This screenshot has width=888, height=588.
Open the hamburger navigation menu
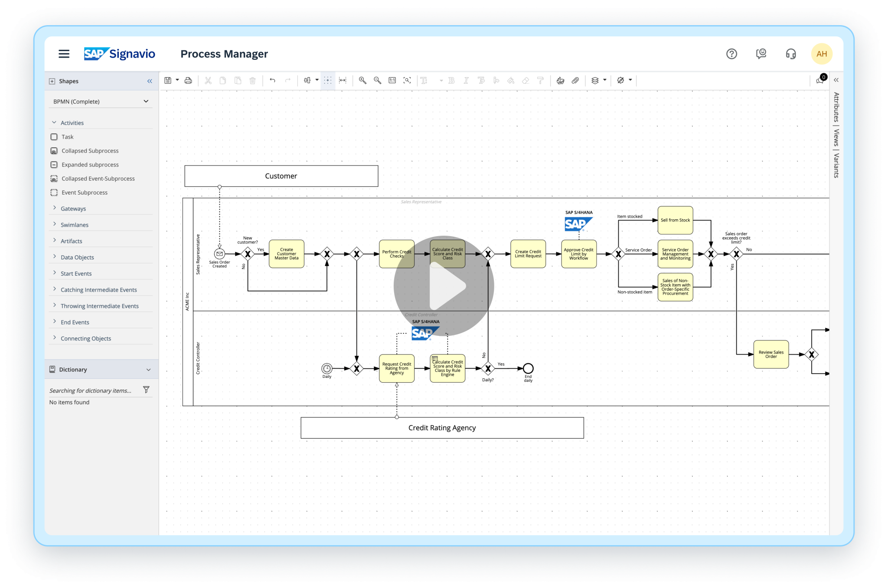(64, 54)
